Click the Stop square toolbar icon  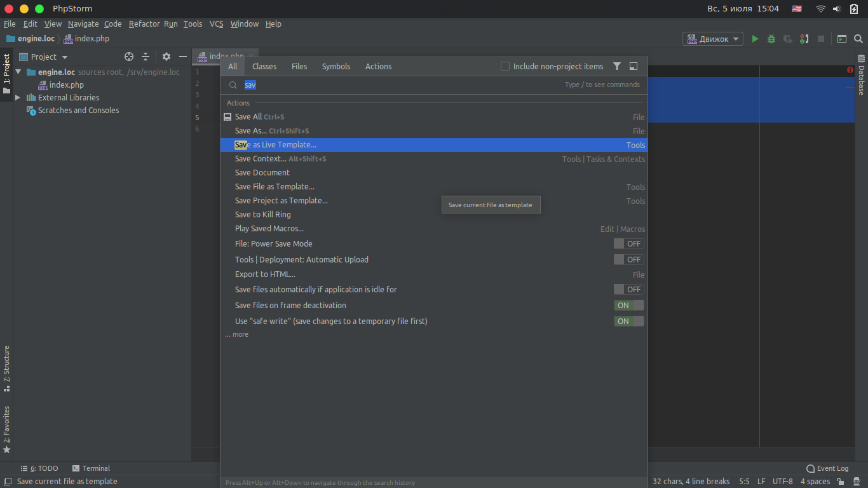[x=821, y=39]
